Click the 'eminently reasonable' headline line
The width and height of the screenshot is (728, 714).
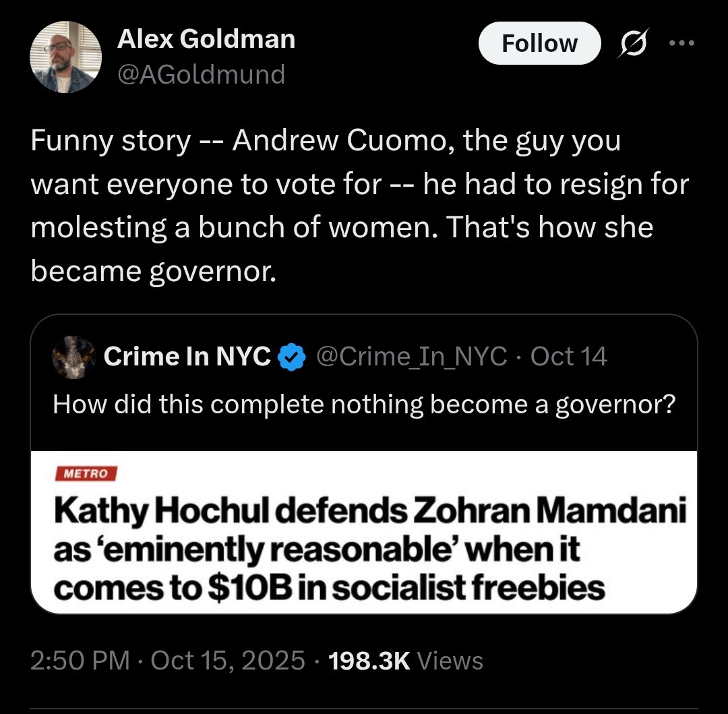tap(317, 550)
